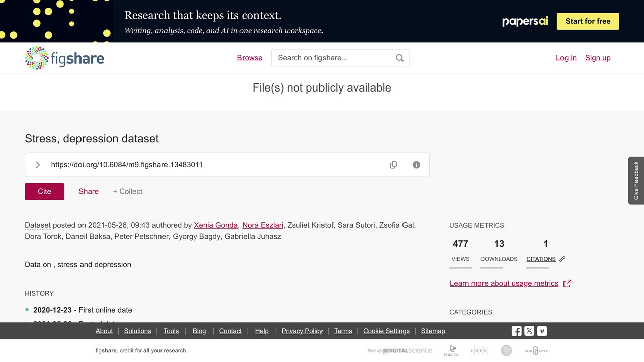Click the red Cite button

point(44,191)
